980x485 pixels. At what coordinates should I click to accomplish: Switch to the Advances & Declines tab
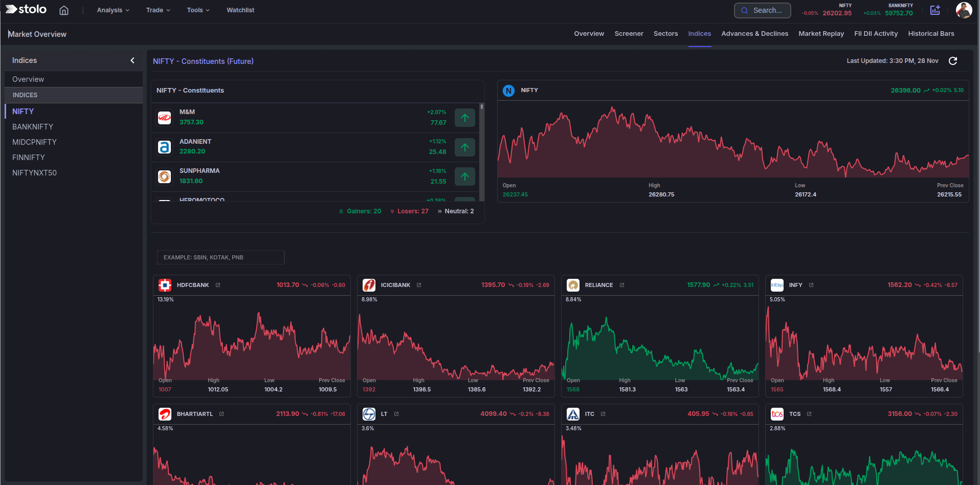pyautogui.click(x=754, y=33)
